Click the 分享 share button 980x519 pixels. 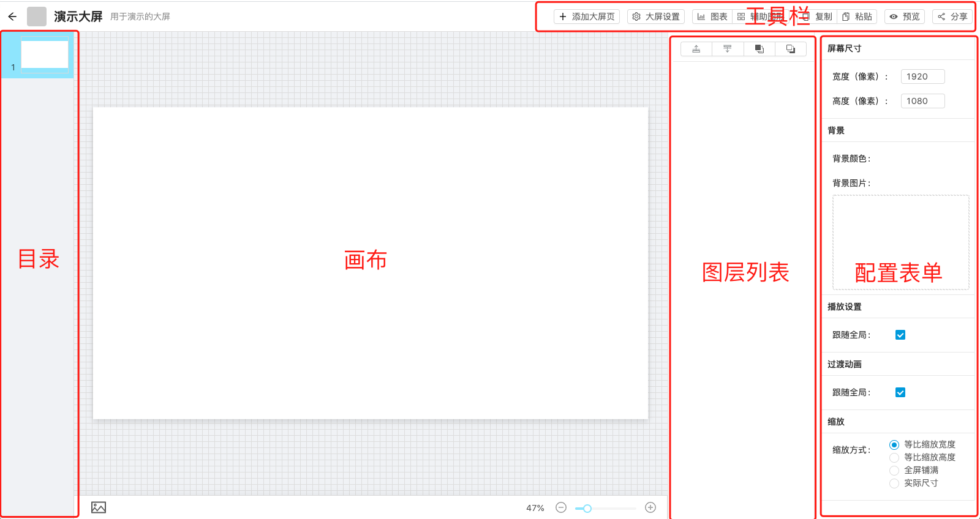952,17
